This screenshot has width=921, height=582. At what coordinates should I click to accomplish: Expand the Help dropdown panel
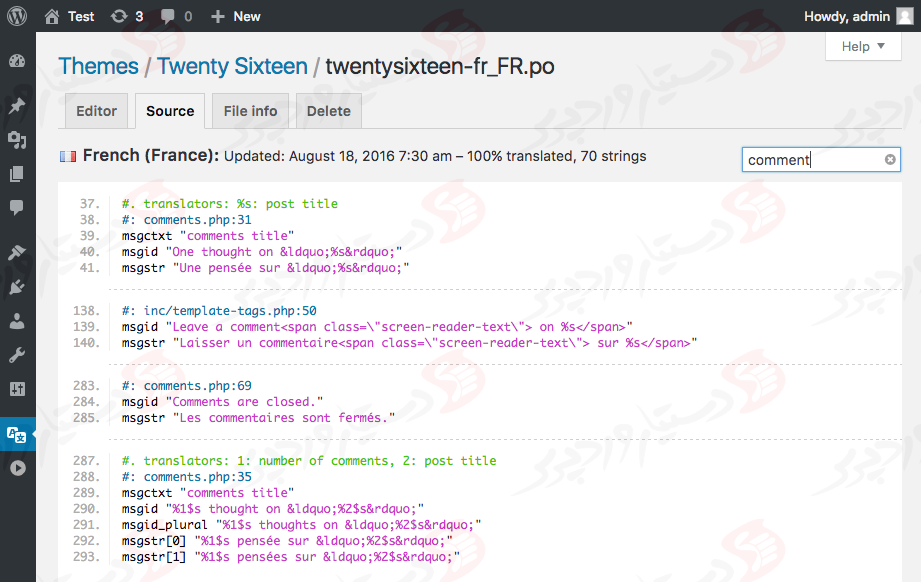863,47
